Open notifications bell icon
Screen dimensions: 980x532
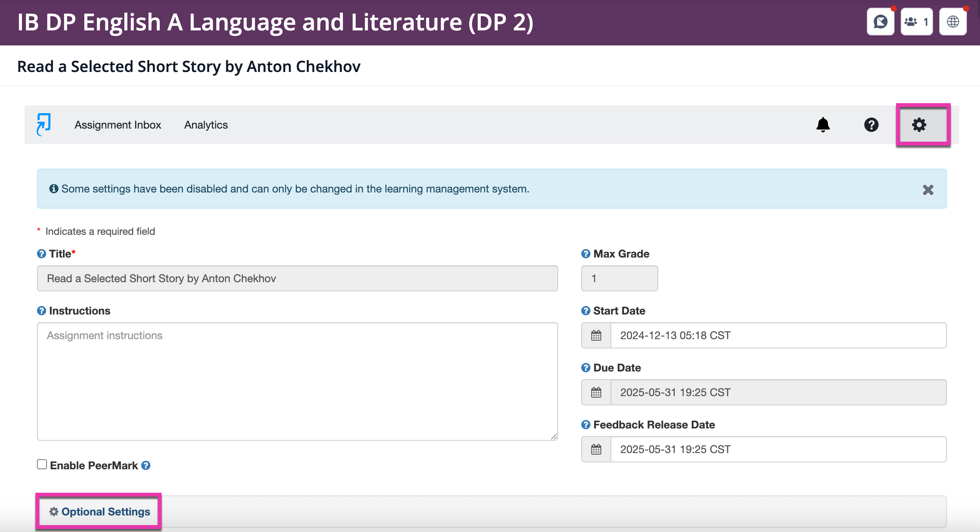tap(823, 125)
